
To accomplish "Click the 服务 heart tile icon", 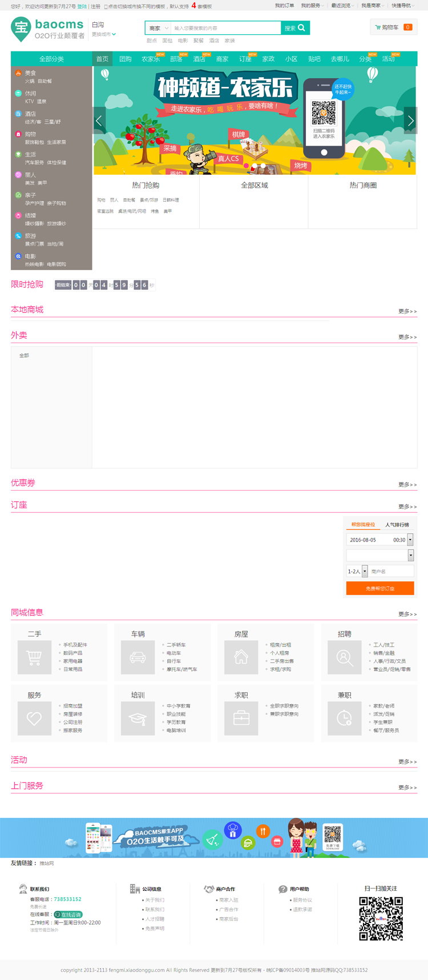I will [x=34, y=718].
